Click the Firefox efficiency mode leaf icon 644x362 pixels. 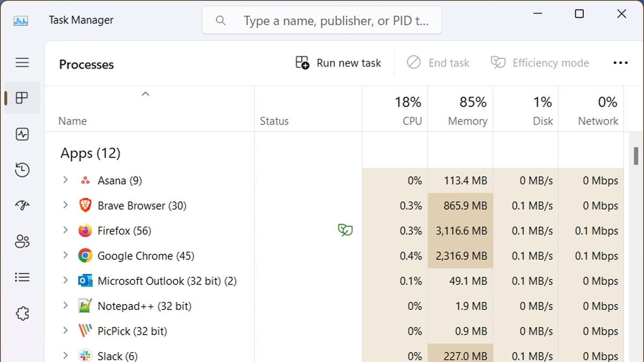click(345, 231)
